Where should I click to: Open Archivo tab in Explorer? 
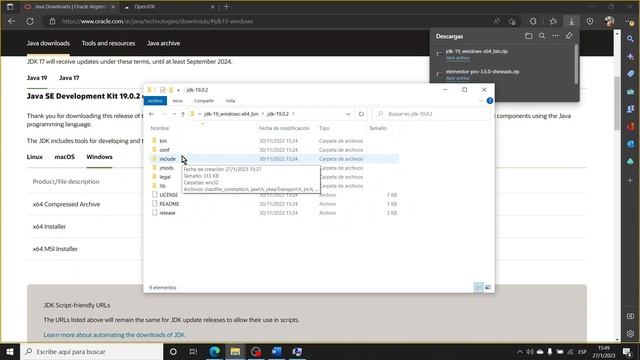point(155,101)
